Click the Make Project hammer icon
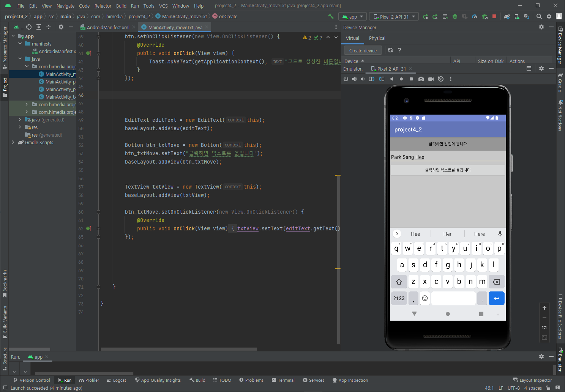This screenshot has width=565, height=392. [331, 16]
